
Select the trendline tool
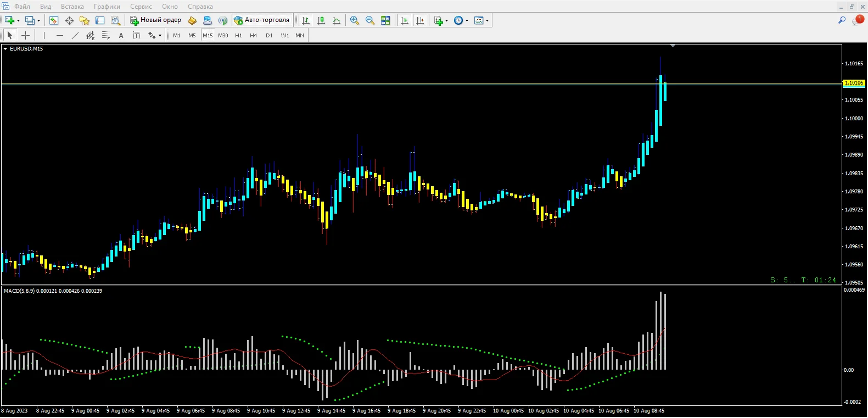(x=75, y=35)
